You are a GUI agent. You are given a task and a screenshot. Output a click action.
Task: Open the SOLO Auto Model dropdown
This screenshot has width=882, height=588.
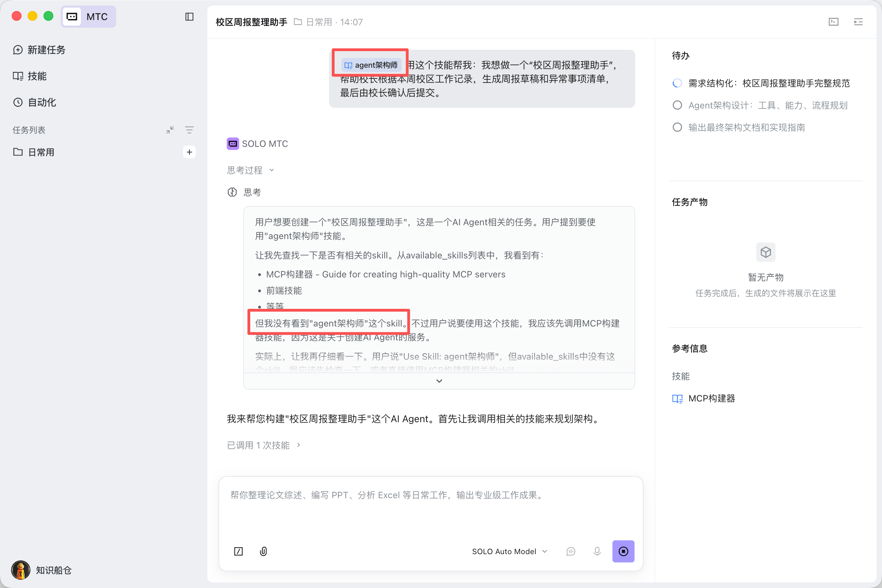coord(509,551)
